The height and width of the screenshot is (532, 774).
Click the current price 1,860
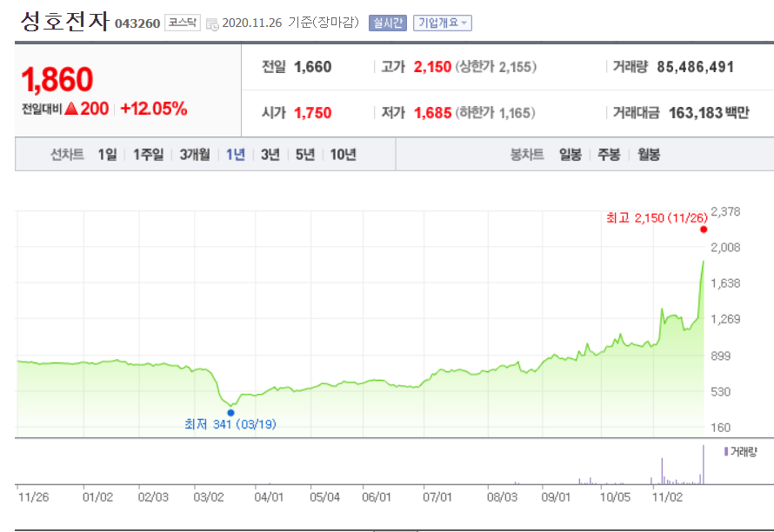click(x=57, y=79)
